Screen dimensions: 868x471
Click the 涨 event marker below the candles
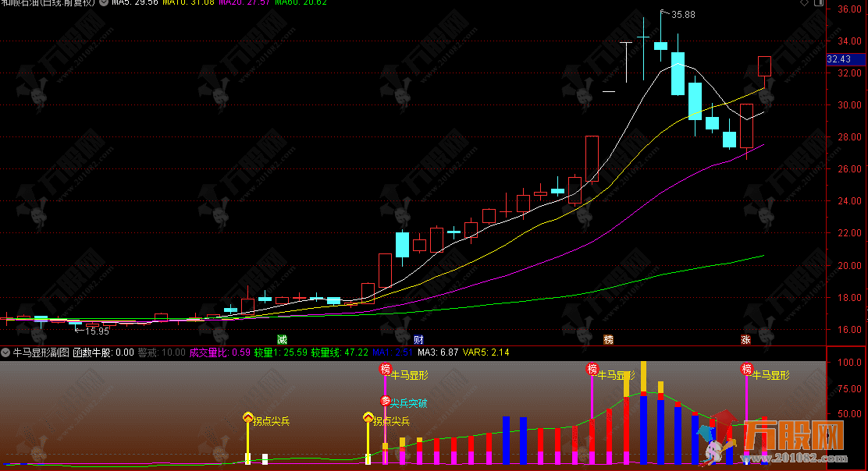click(745, 340)
